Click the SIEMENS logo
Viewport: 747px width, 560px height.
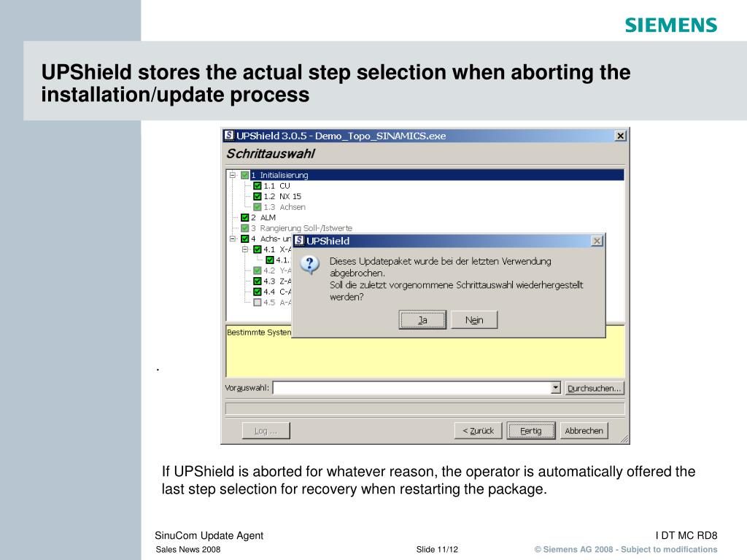[x=671, y=26]
